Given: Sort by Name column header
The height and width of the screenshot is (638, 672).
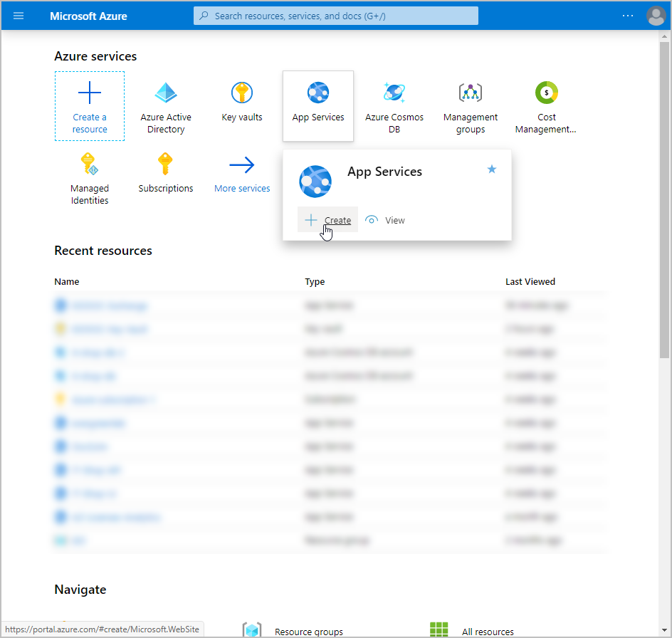Looking at the screenshot, I should pos(67,281).
